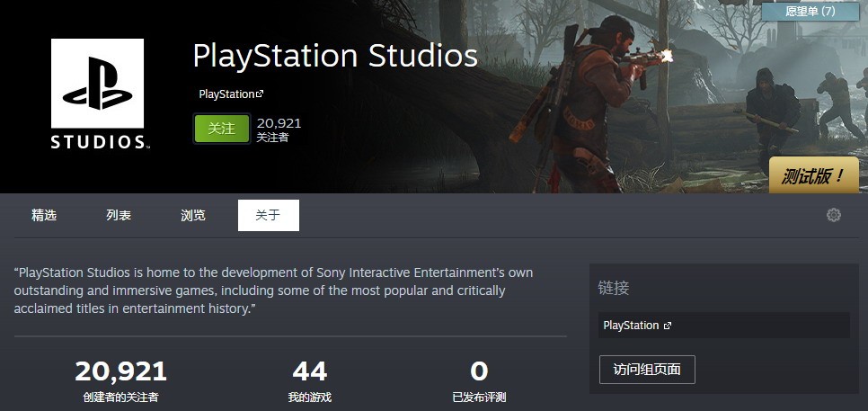Click the 访问组页面 button
868x411 pixels.
click(647, 370)
